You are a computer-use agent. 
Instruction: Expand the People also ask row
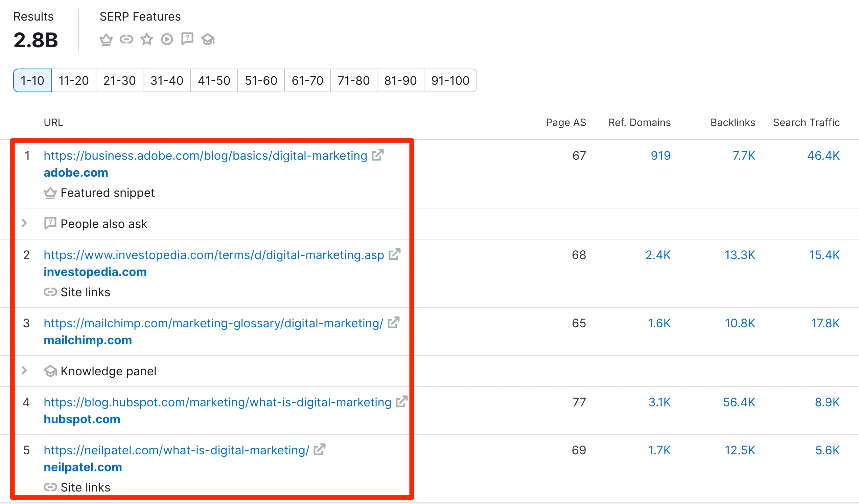pyautogui.click(x=24, y=223)
